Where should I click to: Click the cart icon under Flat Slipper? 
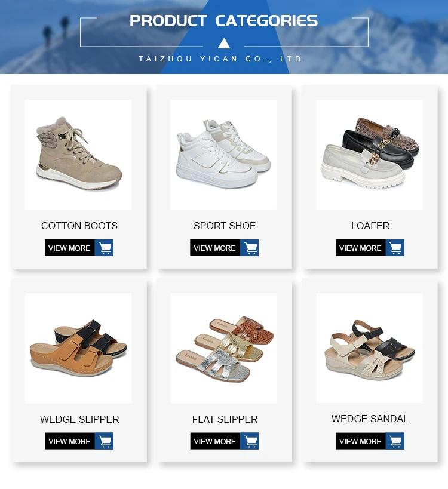[x=250, y=441]
